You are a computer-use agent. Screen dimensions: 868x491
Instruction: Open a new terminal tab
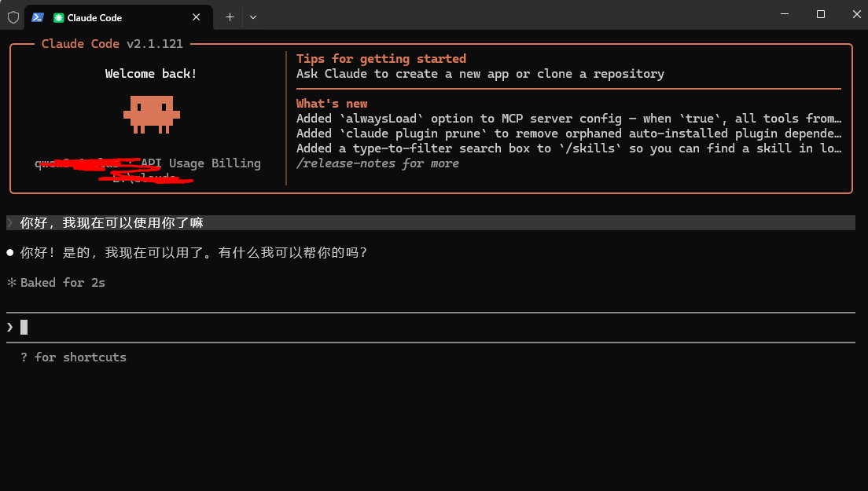click(230, 17)
